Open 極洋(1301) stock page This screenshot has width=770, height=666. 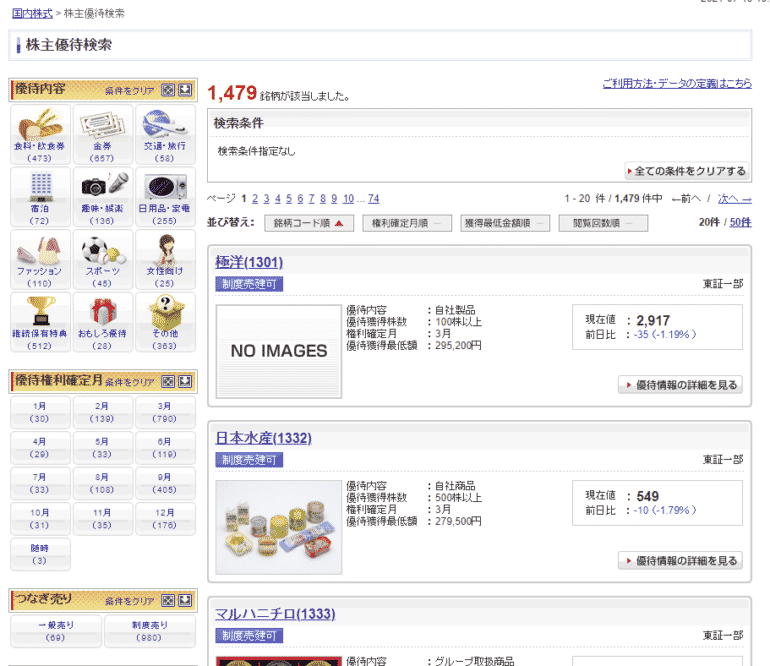(249, 262)
